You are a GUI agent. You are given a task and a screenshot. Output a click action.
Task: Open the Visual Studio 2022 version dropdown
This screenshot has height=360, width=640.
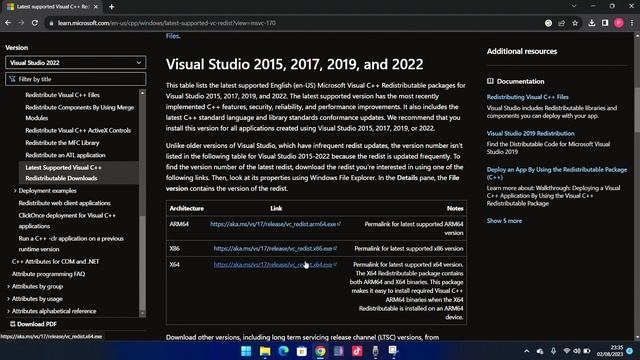coord(76,62)
